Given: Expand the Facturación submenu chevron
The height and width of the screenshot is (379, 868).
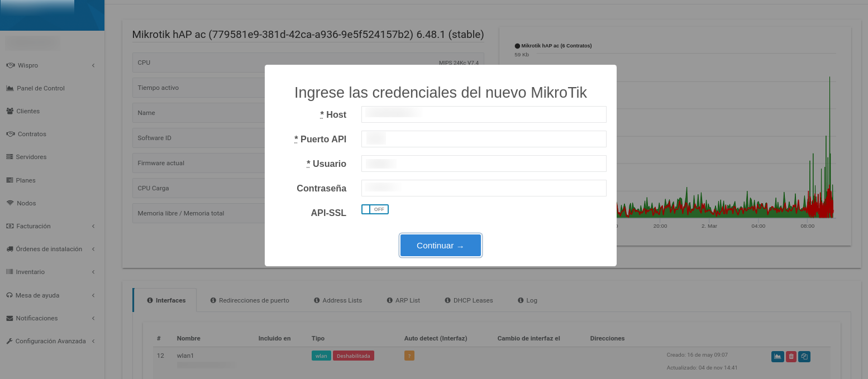Looking at the screenshot, I should [x=93, y=226].
